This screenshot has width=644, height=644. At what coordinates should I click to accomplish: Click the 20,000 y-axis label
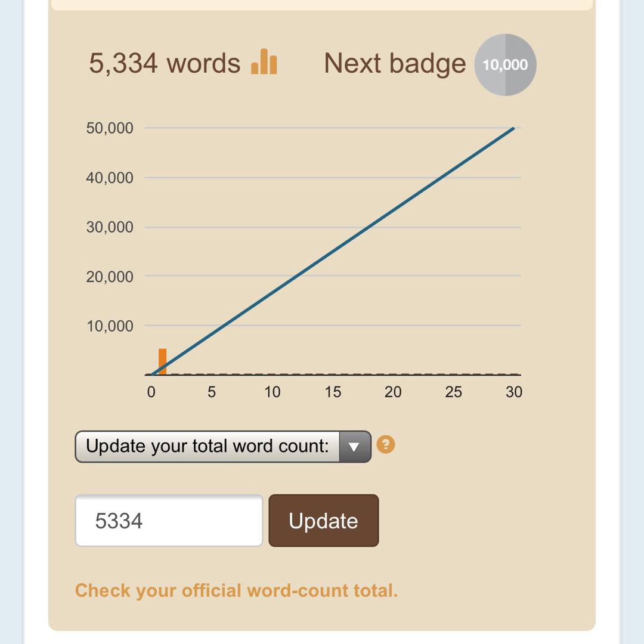tap(110, 277)
